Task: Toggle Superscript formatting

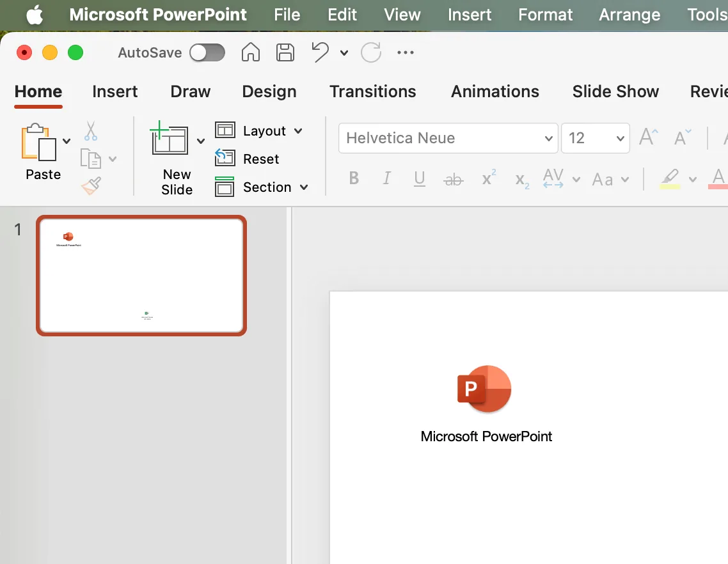Action: [x=489, y=178]
